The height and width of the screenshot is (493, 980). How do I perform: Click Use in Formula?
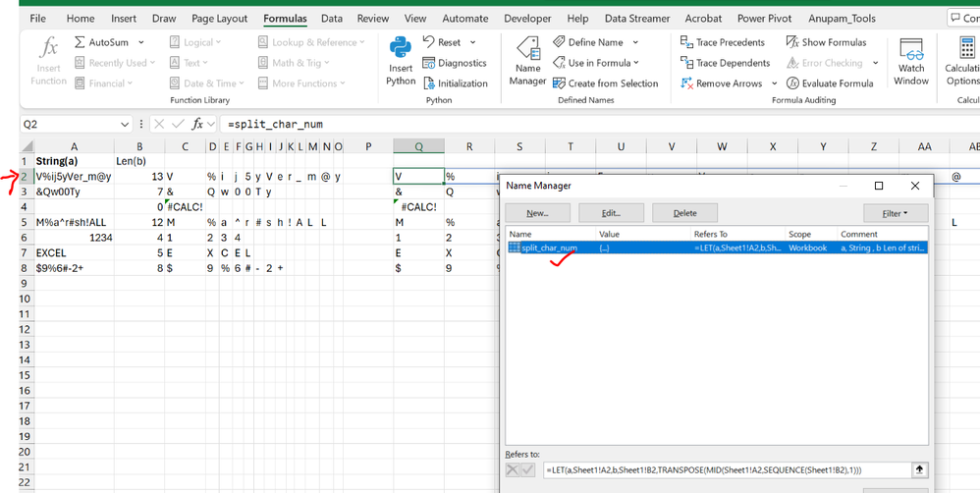(x=596, y=63)
